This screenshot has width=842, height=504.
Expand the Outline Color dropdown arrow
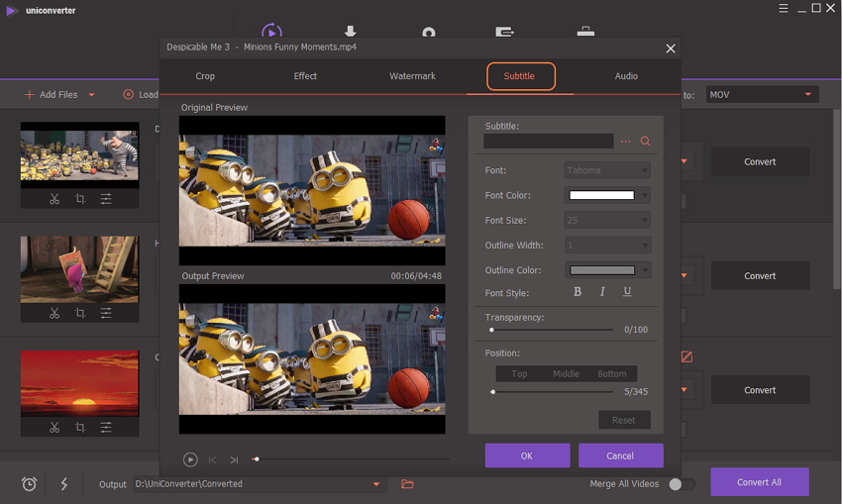pyautogui.click(x=645, y=270)
